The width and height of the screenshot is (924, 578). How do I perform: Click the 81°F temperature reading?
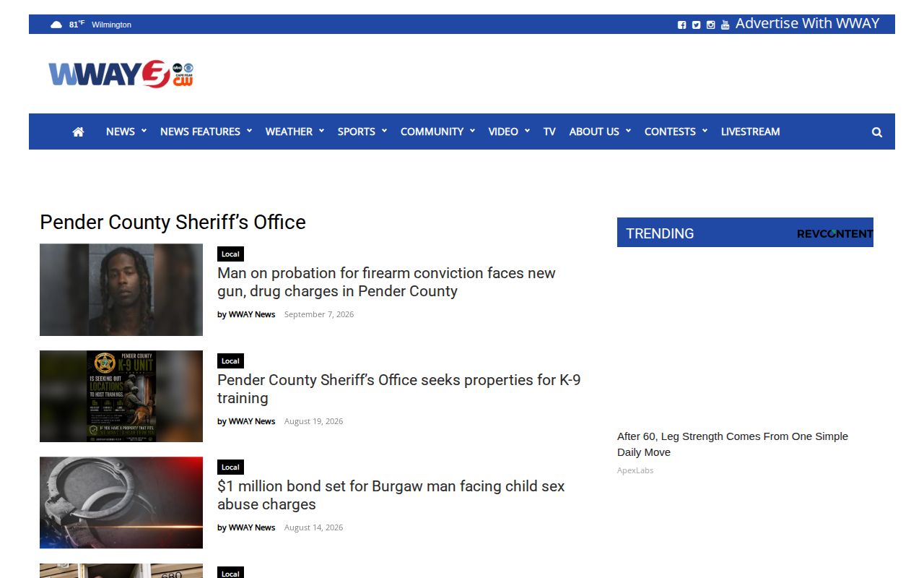click(77, 25)
